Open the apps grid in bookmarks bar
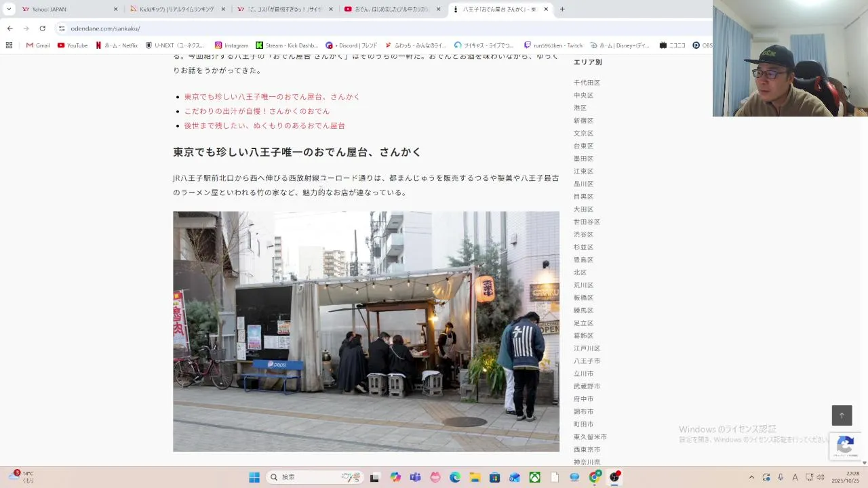The image size is (868, 488). (x=9, y=45)
